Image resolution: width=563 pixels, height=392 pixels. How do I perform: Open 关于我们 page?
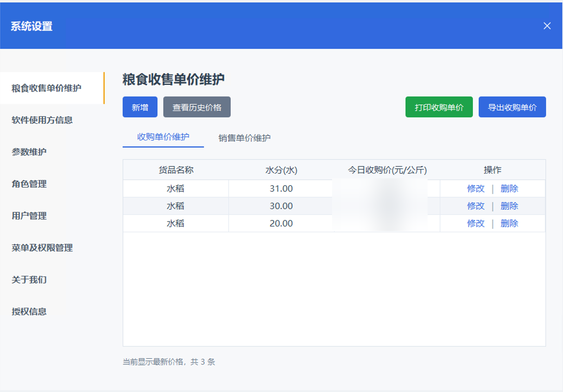29,280
